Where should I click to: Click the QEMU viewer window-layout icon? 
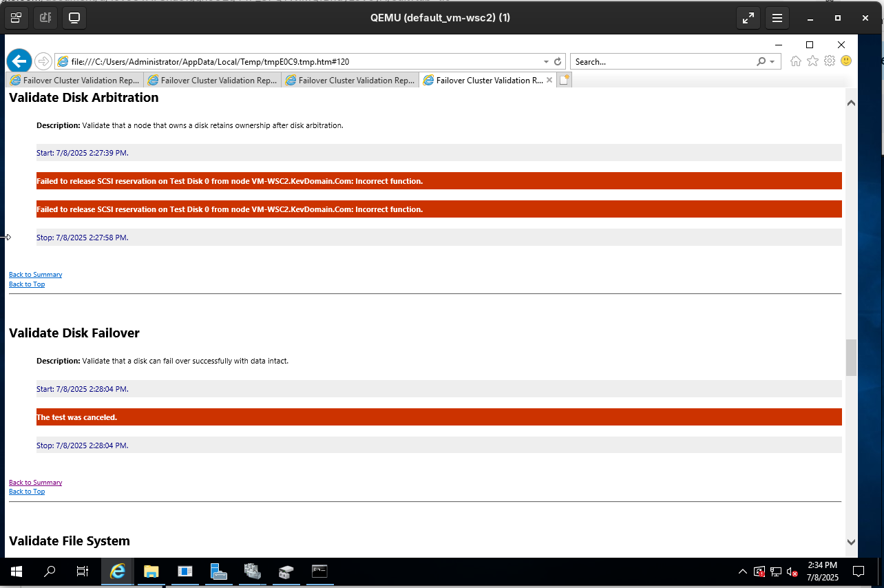pyautogui.click(x=16, y=17)
